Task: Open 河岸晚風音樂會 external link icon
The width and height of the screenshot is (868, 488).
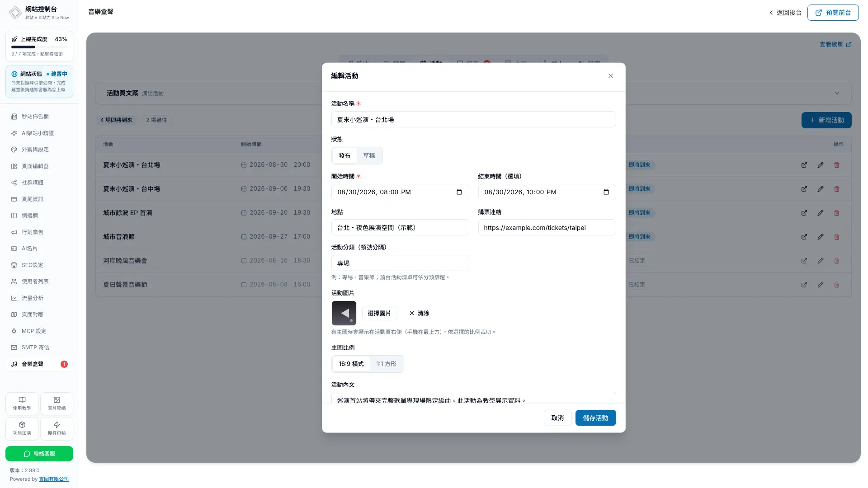Action: (x=804, y=261)
